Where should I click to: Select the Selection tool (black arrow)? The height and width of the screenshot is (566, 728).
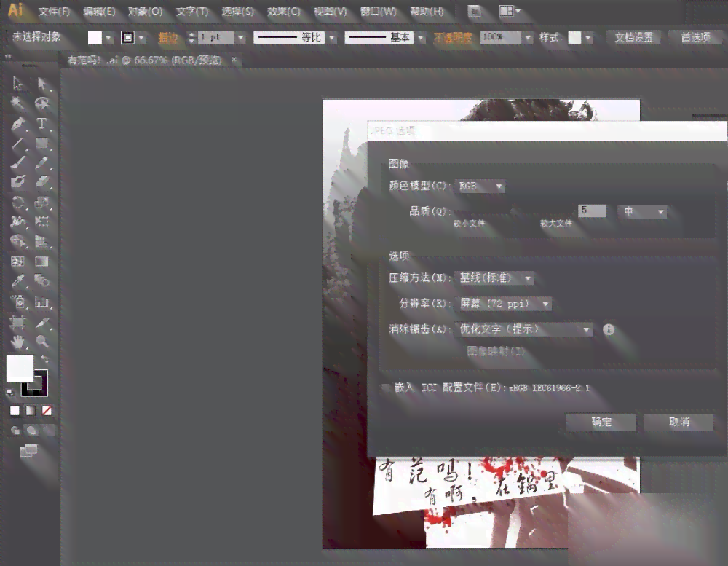point(17,84)
